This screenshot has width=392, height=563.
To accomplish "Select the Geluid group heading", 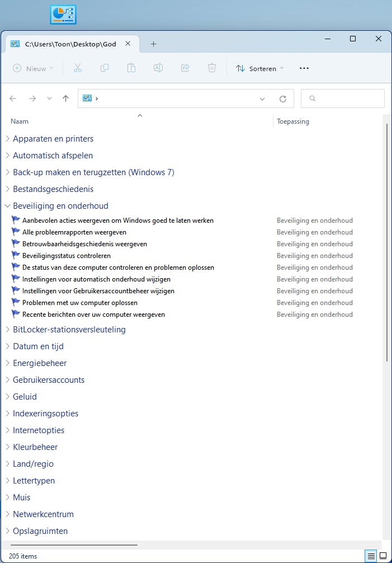I will pyautogui.click(x=25, y=396).
